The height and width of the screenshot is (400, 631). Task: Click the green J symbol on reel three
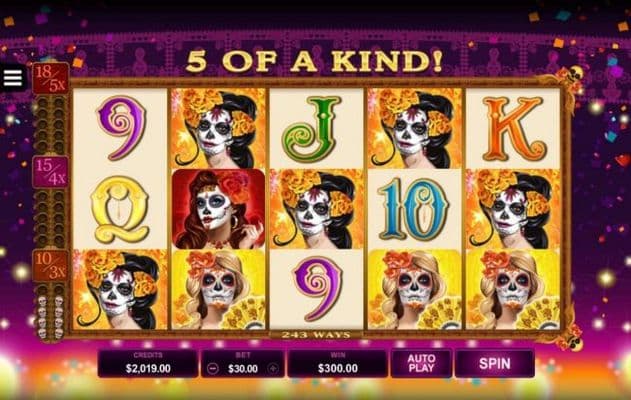(x=316, y=128)
